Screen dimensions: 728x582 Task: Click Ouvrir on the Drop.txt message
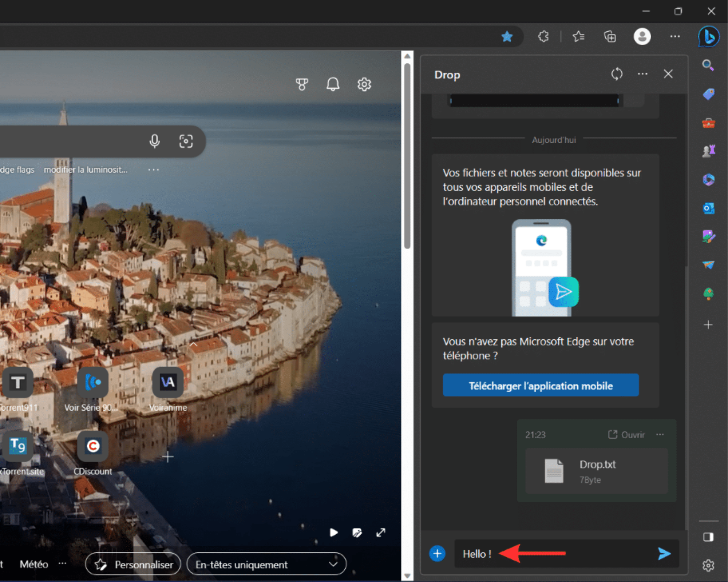[626, 435]
